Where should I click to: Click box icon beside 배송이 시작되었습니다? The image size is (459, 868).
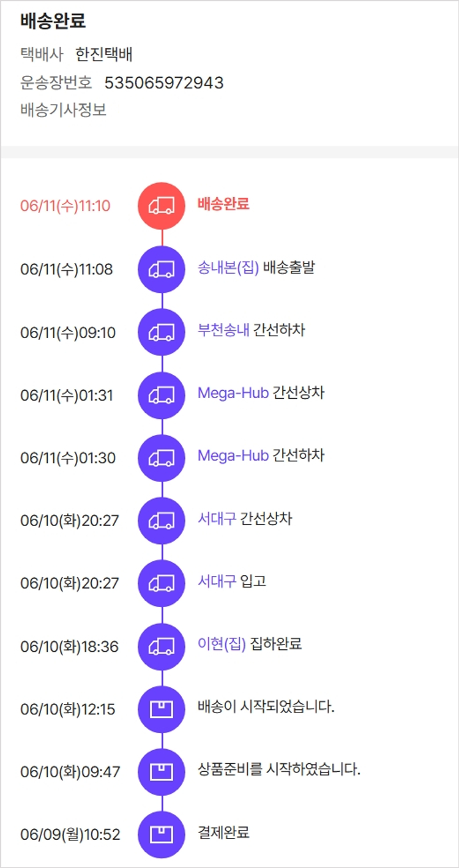point(162,709)
